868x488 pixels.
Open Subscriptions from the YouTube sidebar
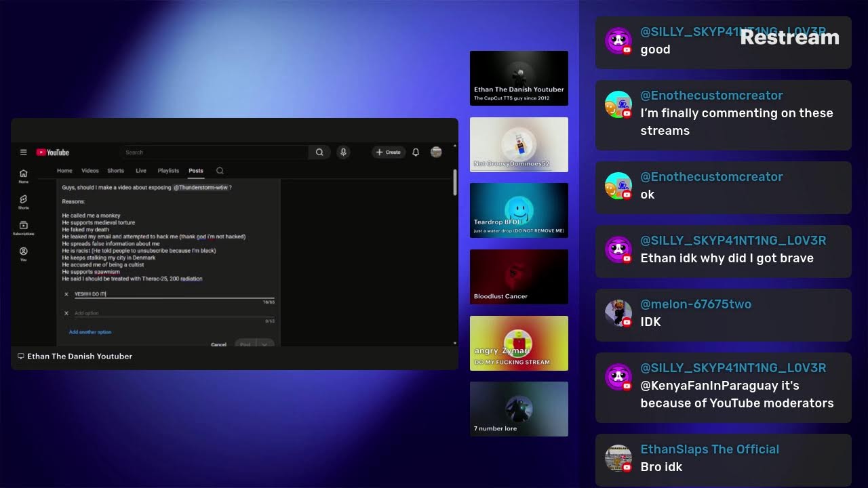coord(23,228)
